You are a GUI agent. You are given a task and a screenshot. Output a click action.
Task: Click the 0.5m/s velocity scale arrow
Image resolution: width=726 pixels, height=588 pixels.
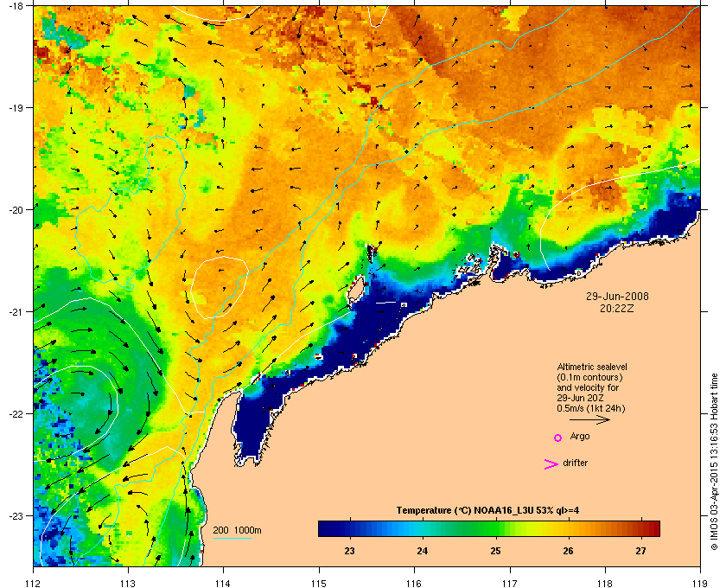pos(589,420)
